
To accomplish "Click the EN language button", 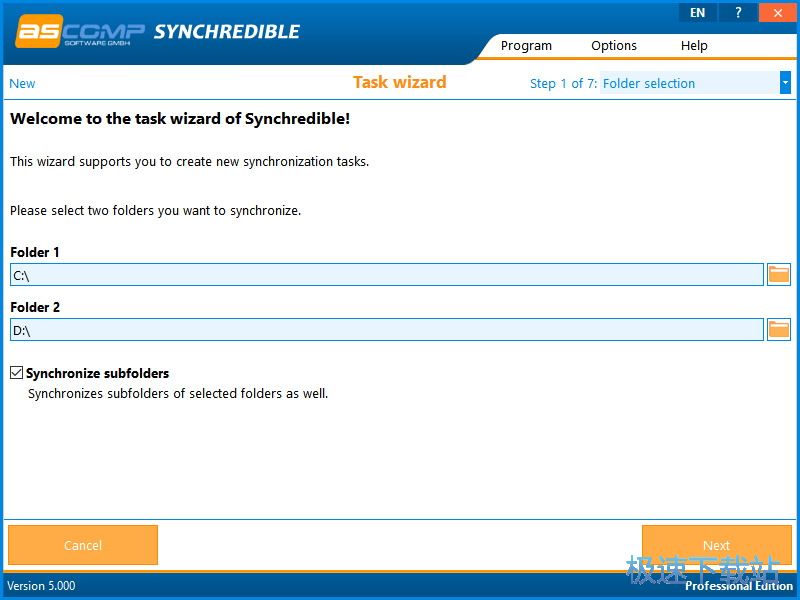I will 697,12.
